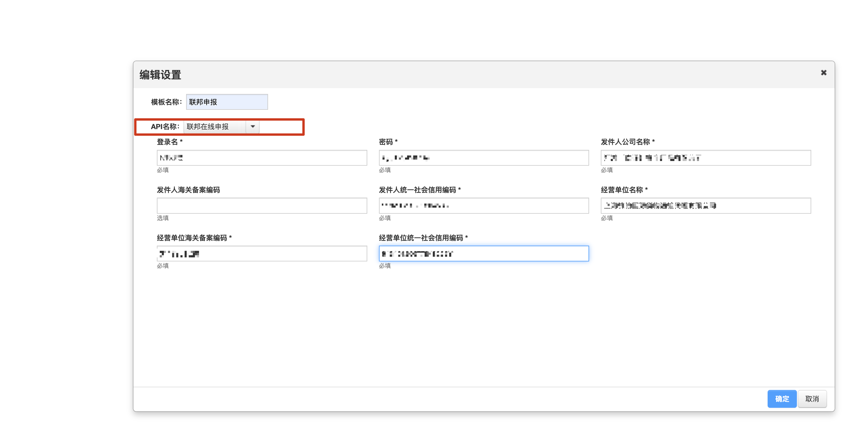The width and height of the screenshot is (868, 428).
Task: Confirm settings with the 确定 button
Action: pyautogui.click(x=782, y=399)
